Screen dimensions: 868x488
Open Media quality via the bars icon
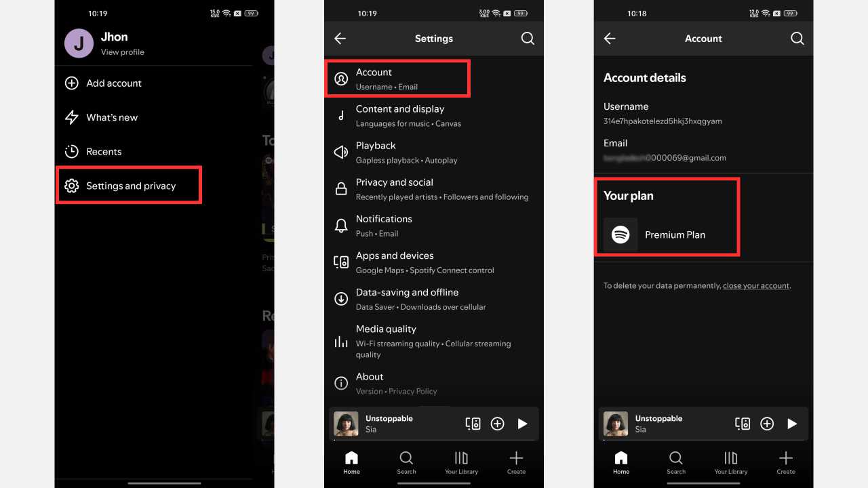[x=341, y=342]
